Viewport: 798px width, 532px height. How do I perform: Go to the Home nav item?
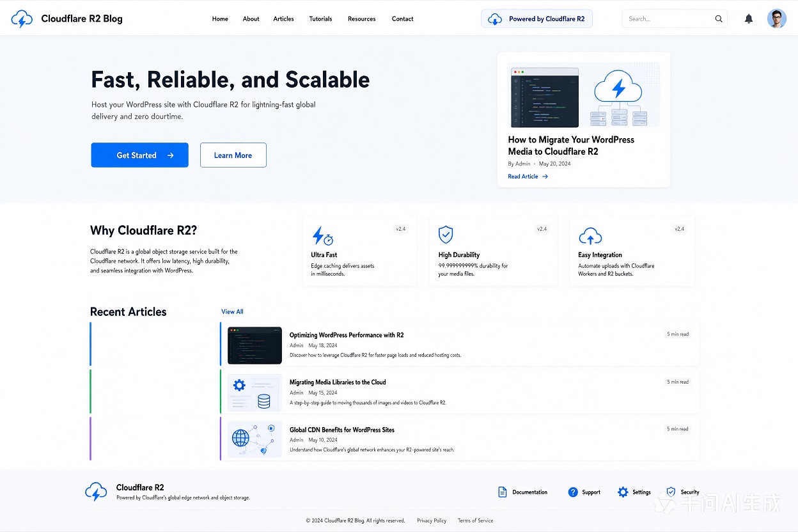pyautogui.click(x=220, y=19)
